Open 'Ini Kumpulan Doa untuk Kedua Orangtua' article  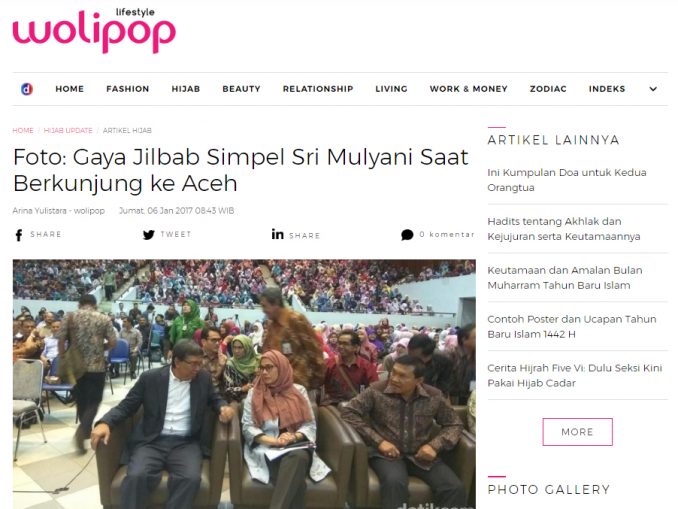click(x=566, y=180)
